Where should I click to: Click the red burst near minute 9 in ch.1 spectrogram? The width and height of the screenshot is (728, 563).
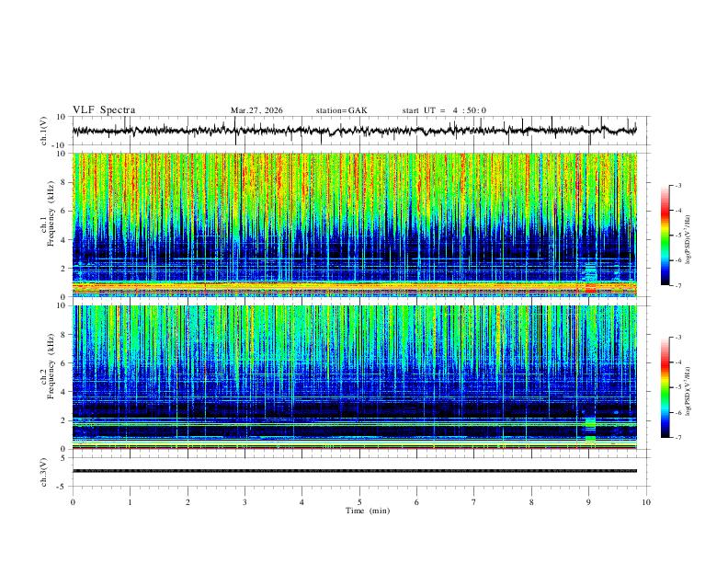tap(590, 288)
